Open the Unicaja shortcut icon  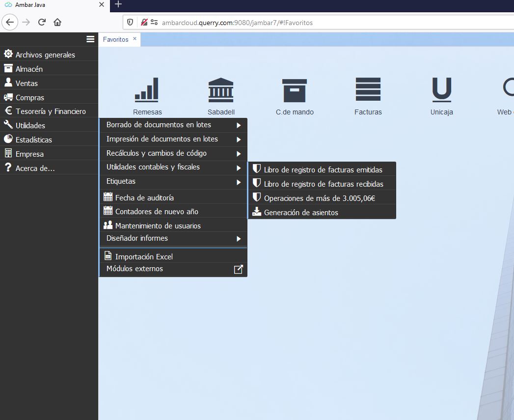pos(441,90)
